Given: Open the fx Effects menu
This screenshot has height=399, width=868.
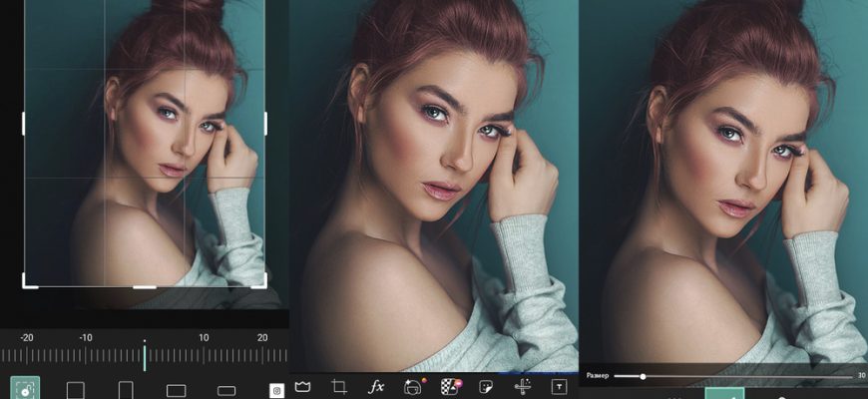Looking at the screenshot, I should (376, 386).
